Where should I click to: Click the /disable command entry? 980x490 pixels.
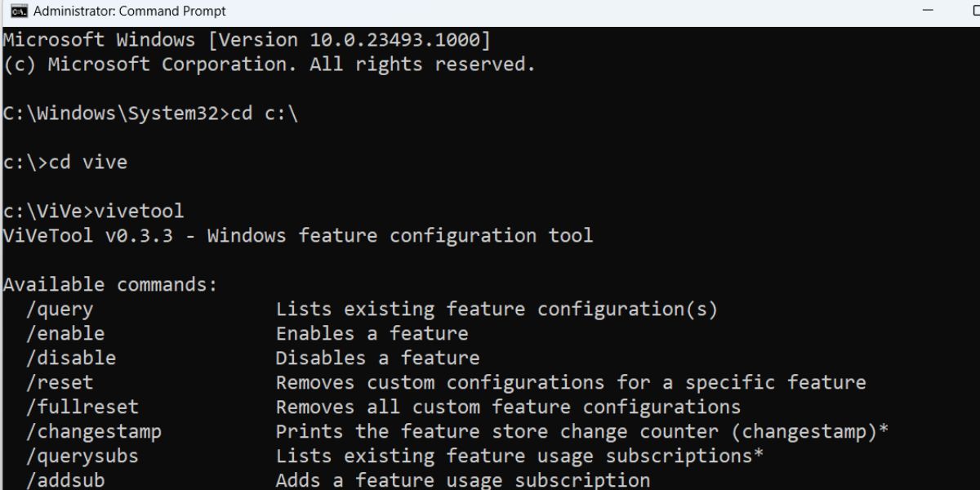(x=72, y=358)
